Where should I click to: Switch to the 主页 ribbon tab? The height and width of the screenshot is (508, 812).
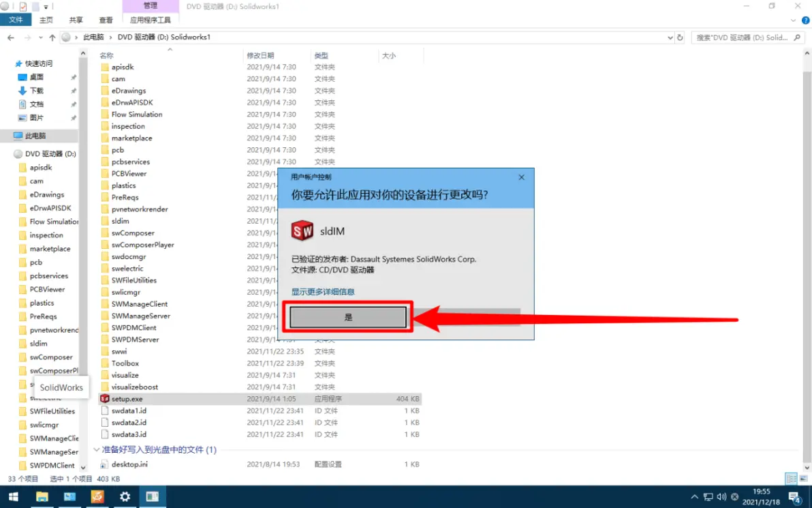click(46, 20)
